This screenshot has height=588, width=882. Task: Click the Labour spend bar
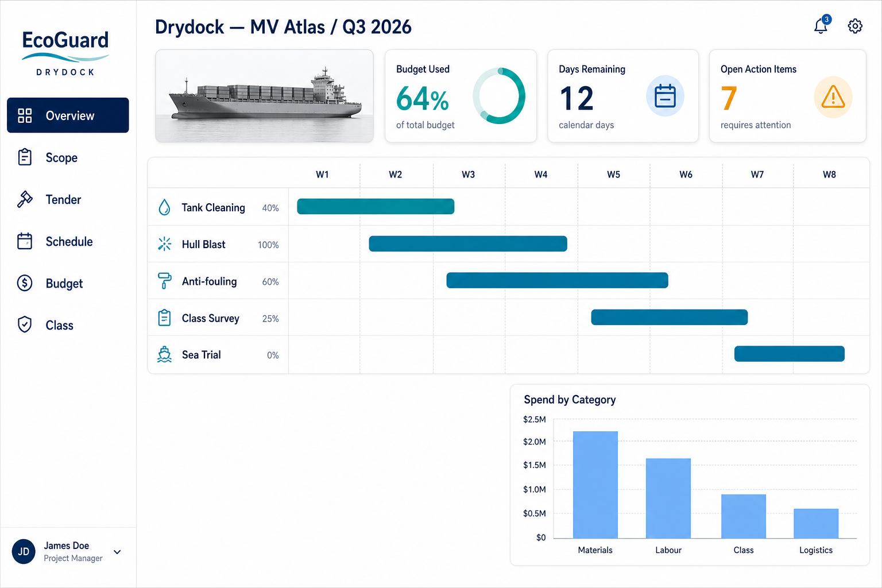click(x=668, y=498)
